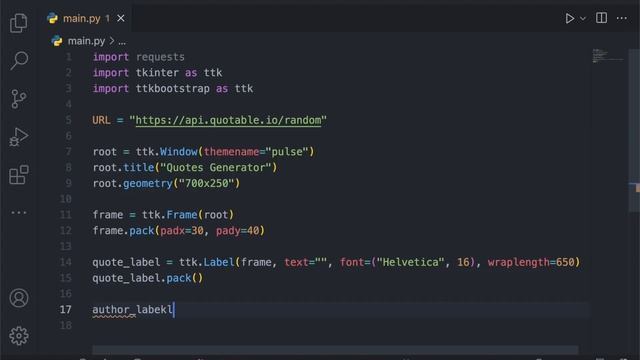Click 'geometry' on line 9

[148, 183]
